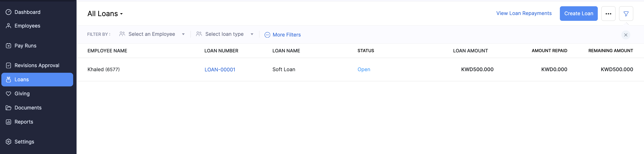
Task: Click the Reports bar-chart icon
Action: point(8,122)
